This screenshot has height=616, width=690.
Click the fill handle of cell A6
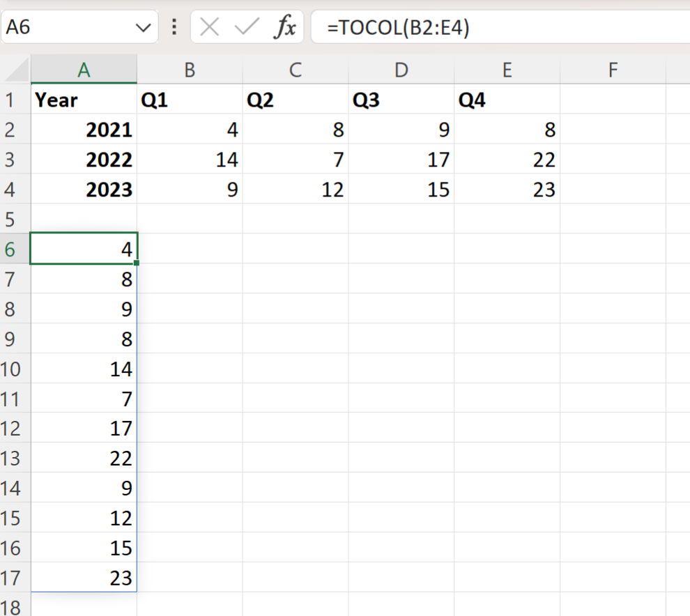click(x=137, y=263)
